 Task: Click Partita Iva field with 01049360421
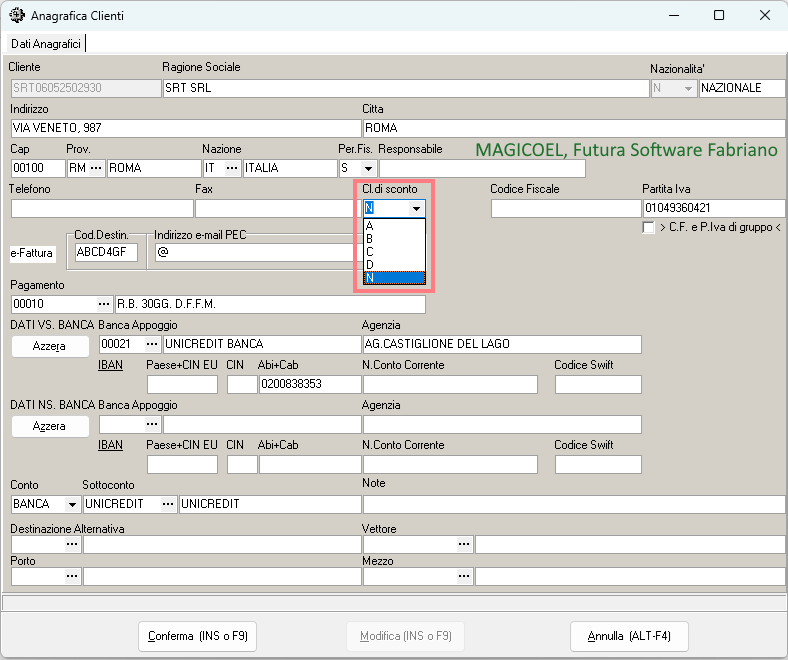point(714,208)
